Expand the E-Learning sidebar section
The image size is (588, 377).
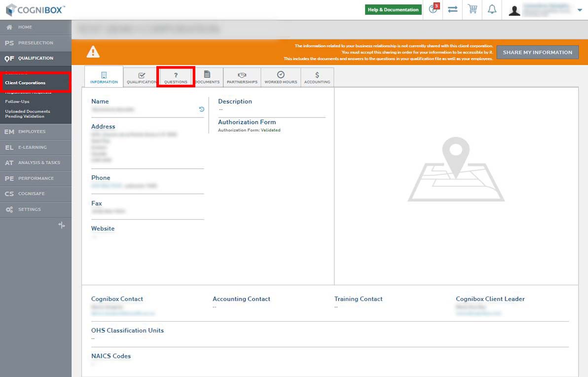coord(36,147)
